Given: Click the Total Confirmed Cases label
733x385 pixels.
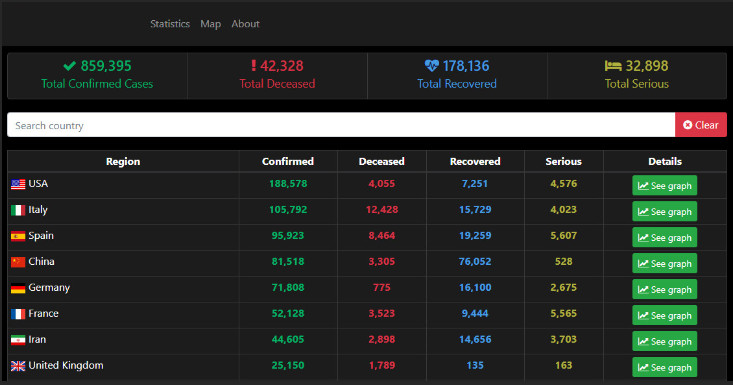Looking at the screenshot, I should click(97, 84).
